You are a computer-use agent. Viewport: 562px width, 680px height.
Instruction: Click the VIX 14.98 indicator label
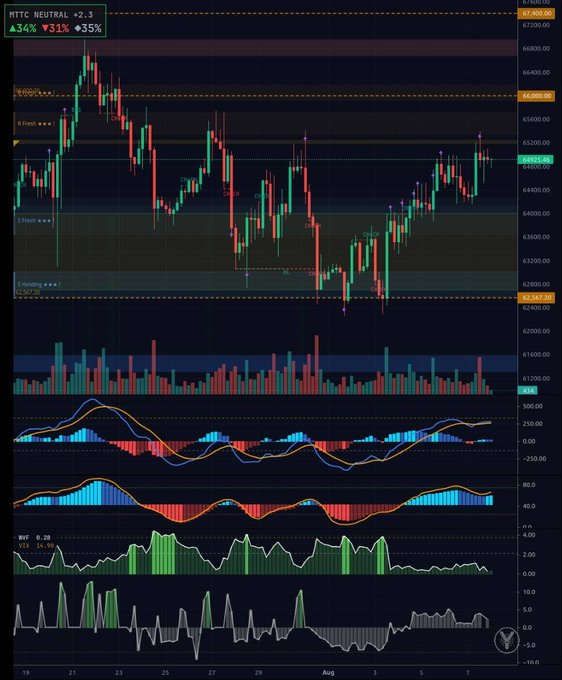click(x=36, y=546)
